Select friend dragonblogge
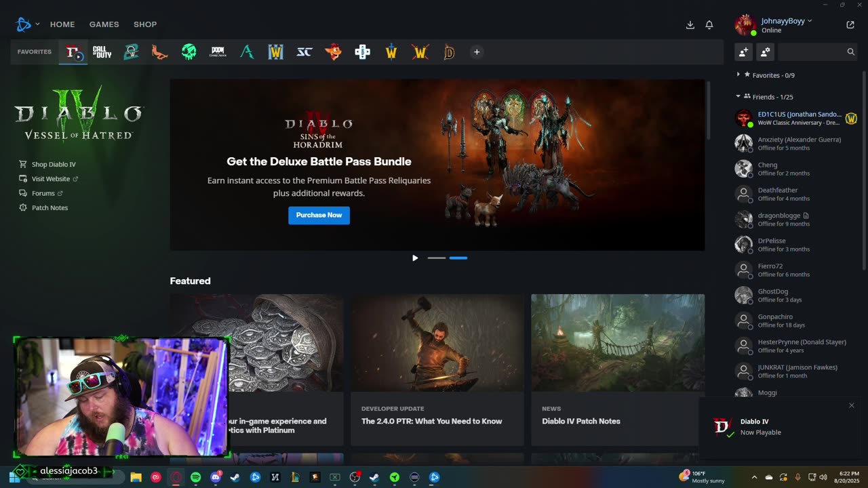This screenshot has width=868, height=488. tap(797, 219)
